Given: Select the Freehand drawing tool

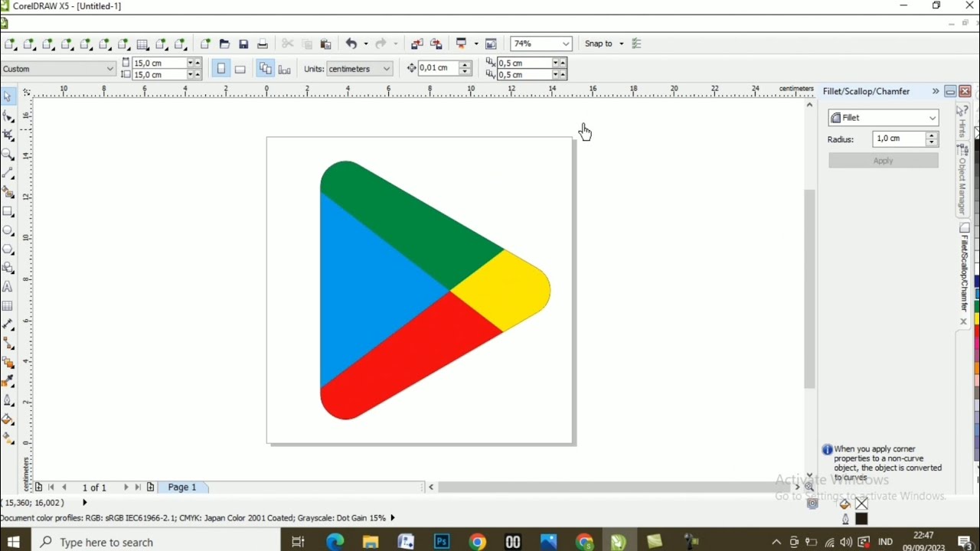Looking at the screenshot, I should click(x=8, y=173).
